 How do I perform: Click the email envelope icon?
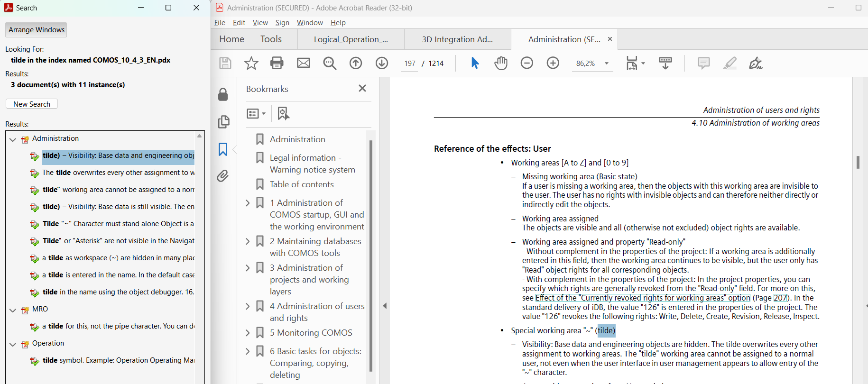point(304,63)
